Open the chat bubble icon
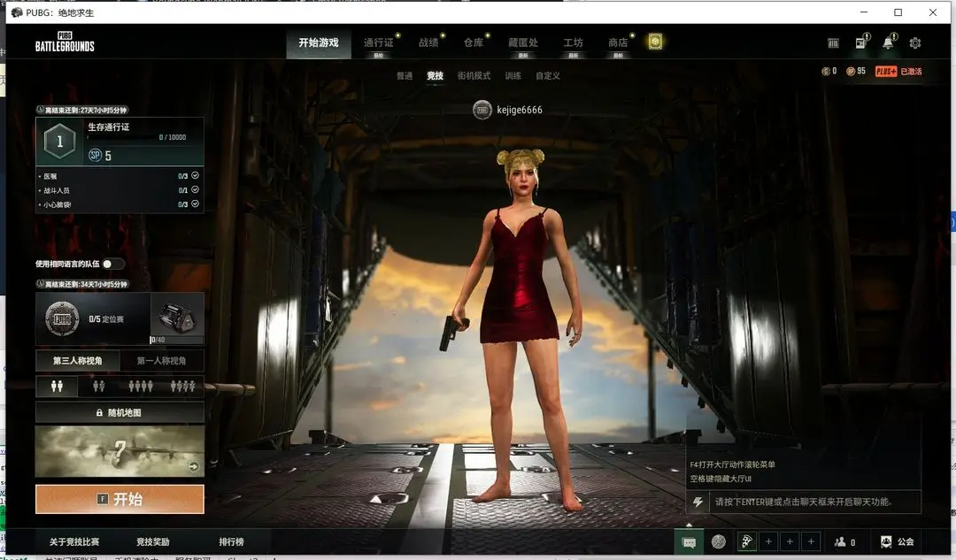 (689, 541)
